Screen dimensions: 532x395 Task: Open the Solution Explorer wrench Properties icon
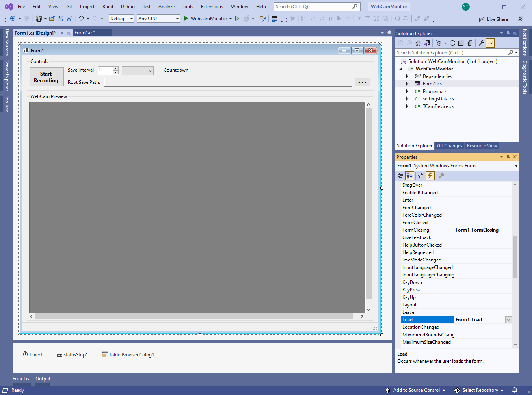point(482,43)
